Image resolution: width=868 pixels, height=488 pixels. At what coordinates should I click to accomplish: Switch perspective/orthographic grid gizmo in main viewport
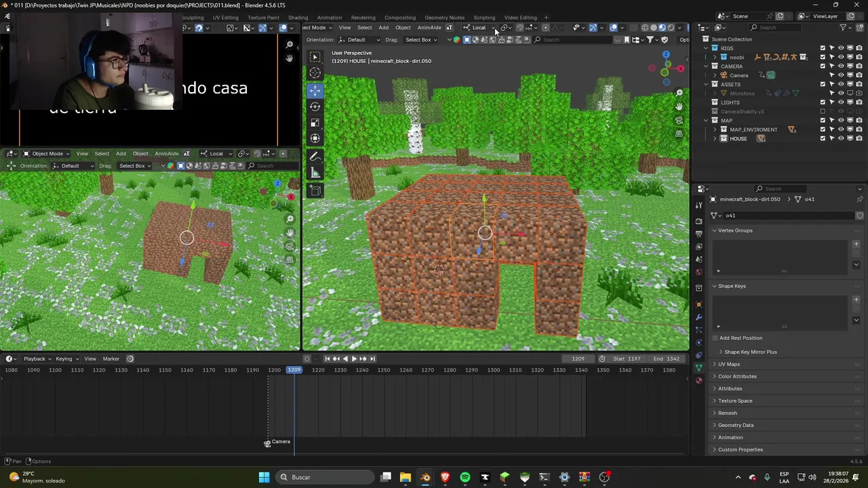coord(679,134)
